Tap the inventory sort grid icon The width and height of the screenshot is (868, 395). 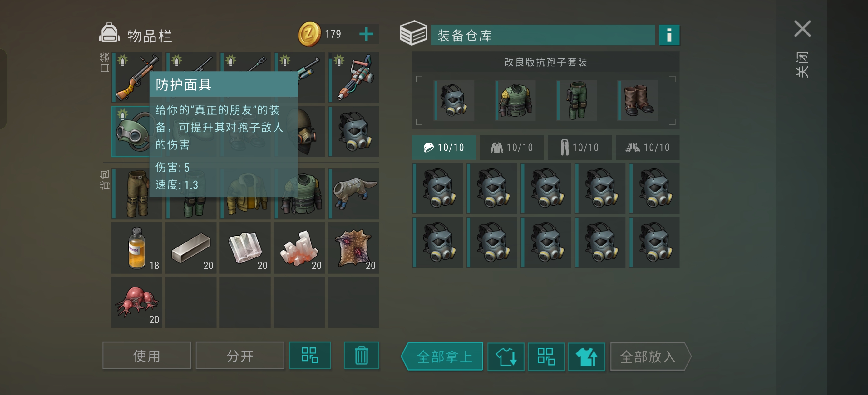(310, 356)
